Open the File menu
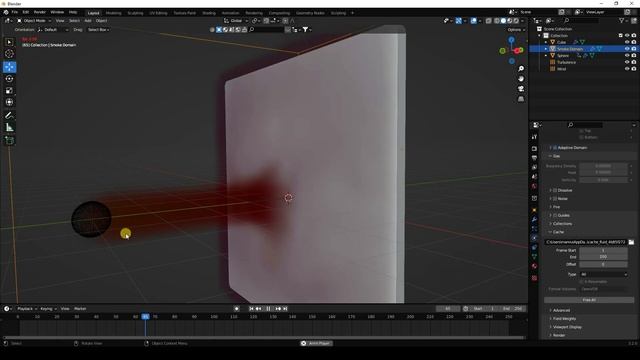Image resolution: width=640 pixels, height=360 pixels. (15, 12)
